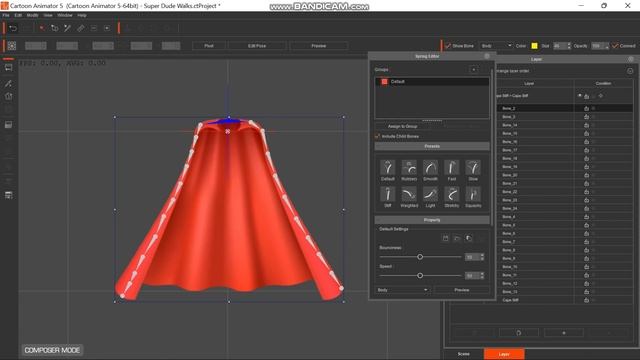The image size is (640, 360).
Task: Open the Help menu
Action: click(82, 15)
